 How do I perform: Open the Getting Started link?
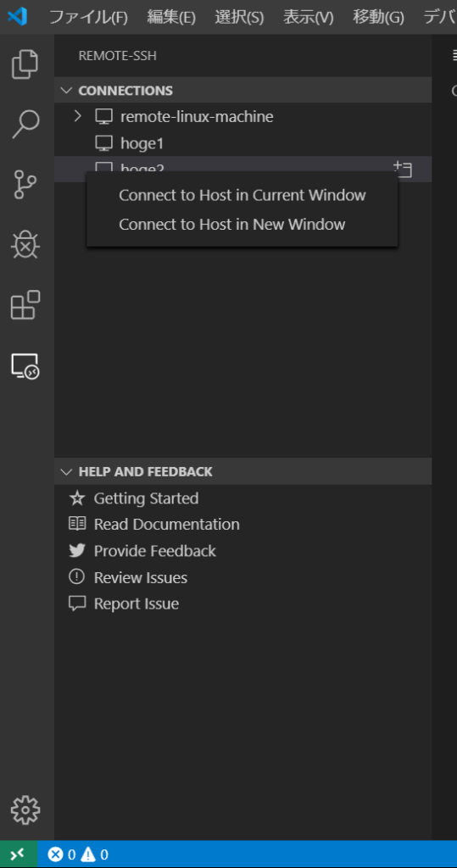click(x=146, y=498)
